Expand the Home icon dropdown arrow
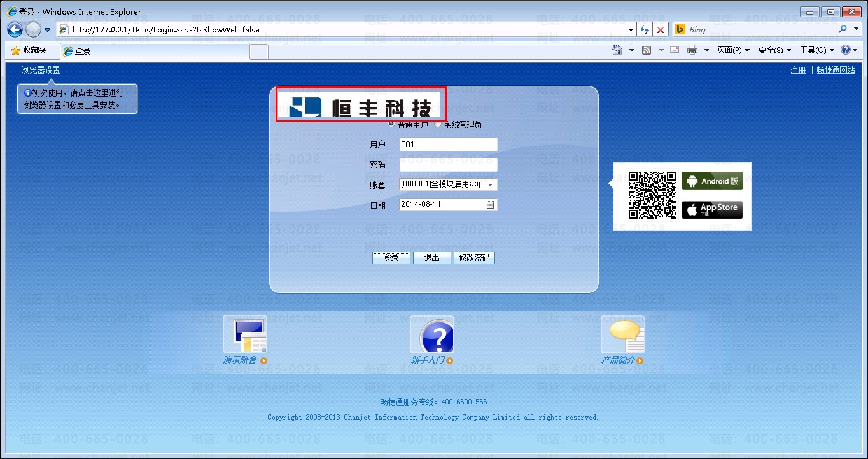The image size is (868, 459). 631,50
